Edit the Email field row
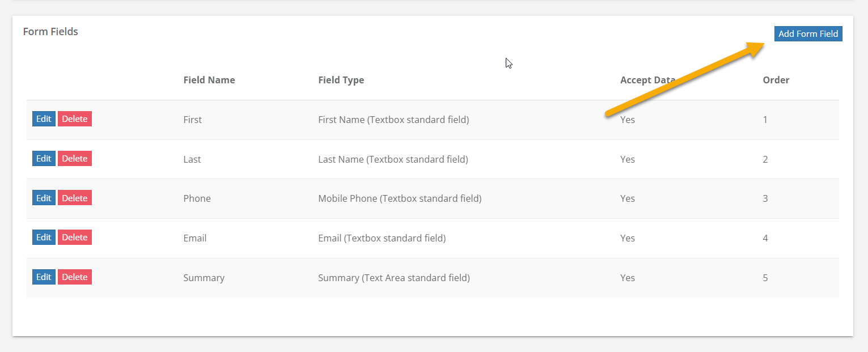 (x=44, y=237)
